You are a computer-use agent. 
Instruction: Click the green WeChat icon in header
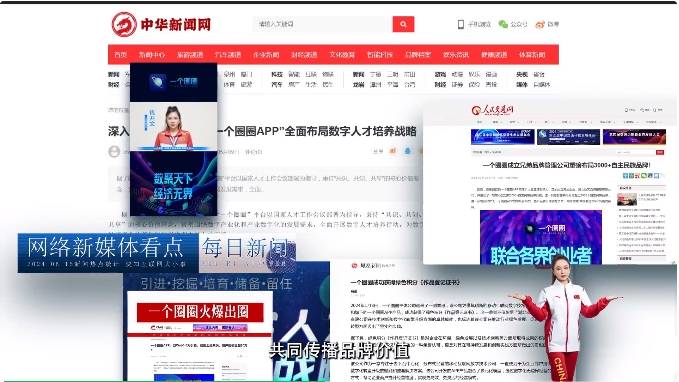tap(503, 24)
